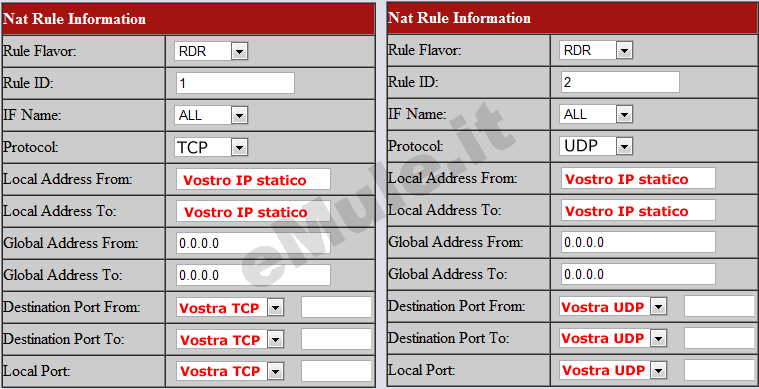Click Global Address To field in UDP rule form
Image resolution: width=759 pixels, height=389 pixels.
pos(638,274)
